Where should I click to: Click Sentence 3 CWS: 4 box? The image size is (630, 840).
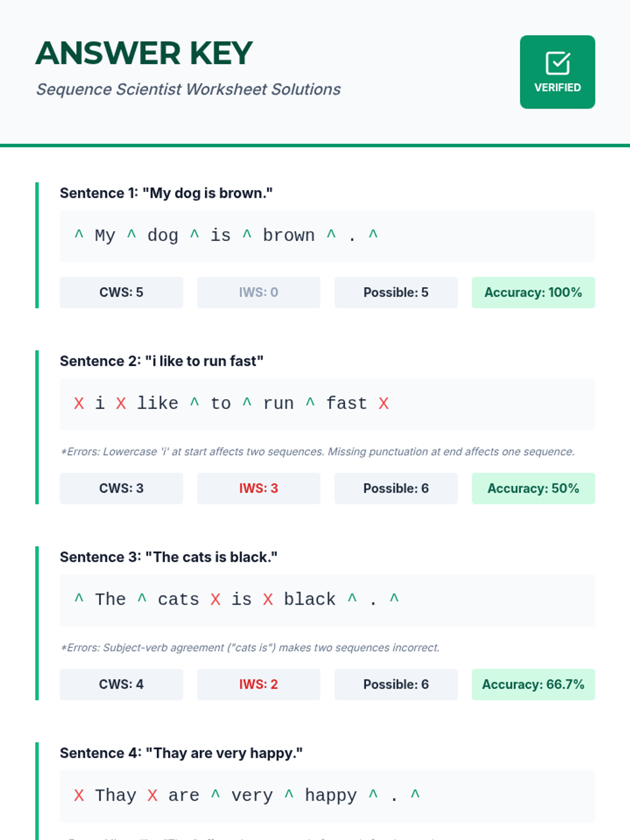(121, 684)
